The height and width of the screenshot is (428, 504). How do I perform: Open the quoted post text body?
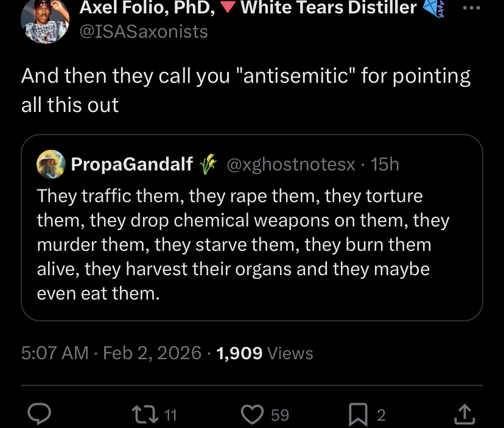242,245
